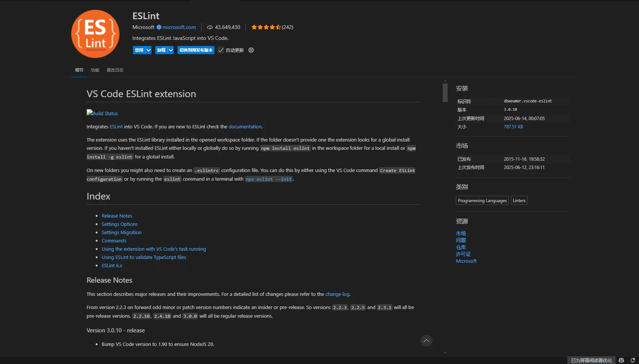Image resolution: width=639 pixels, height=364 pixels.
Task: Click the ESLint extension title
Action: click(146, 16)
